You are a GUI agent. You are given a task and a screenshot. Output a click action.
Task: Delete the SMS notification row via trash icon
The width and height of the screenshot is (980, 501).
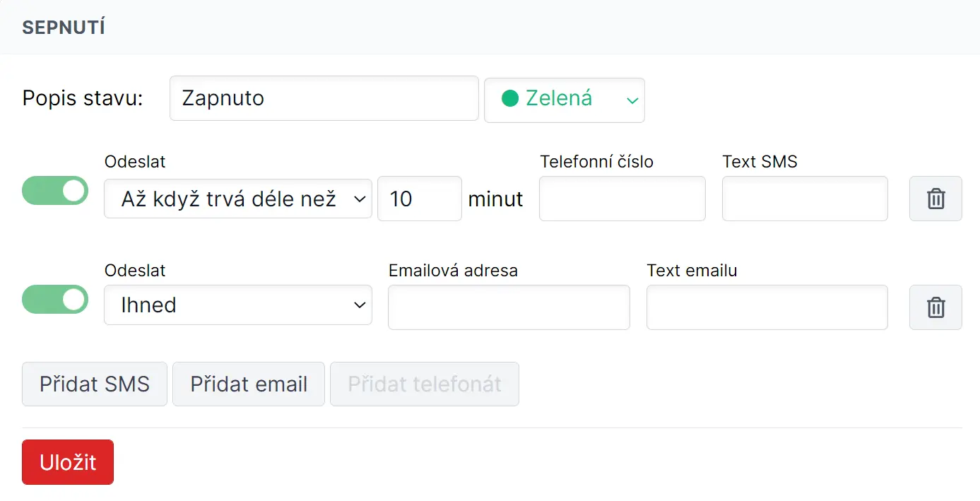click(x=935, y=199)
